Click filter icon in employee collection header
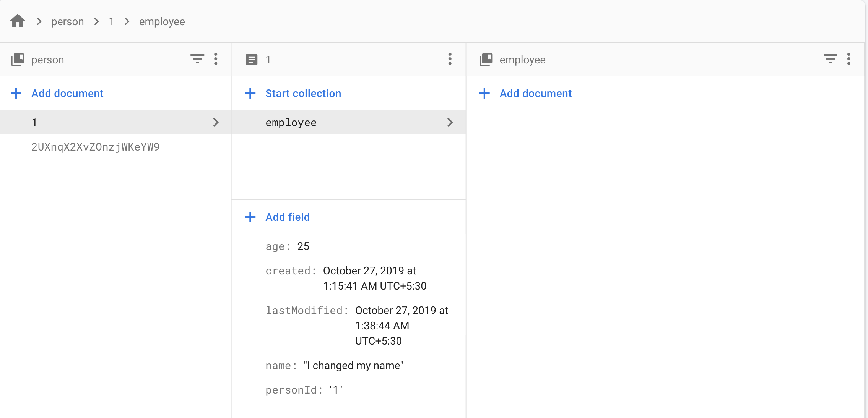Image resolution: width=868 pixels, height=418 pixels. [830, 59]
